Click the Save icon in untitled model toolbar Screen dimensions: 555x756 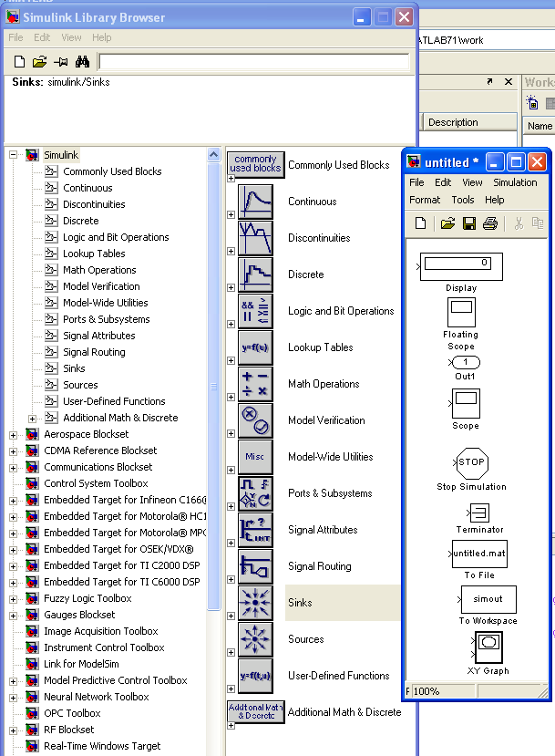point(469,223)
